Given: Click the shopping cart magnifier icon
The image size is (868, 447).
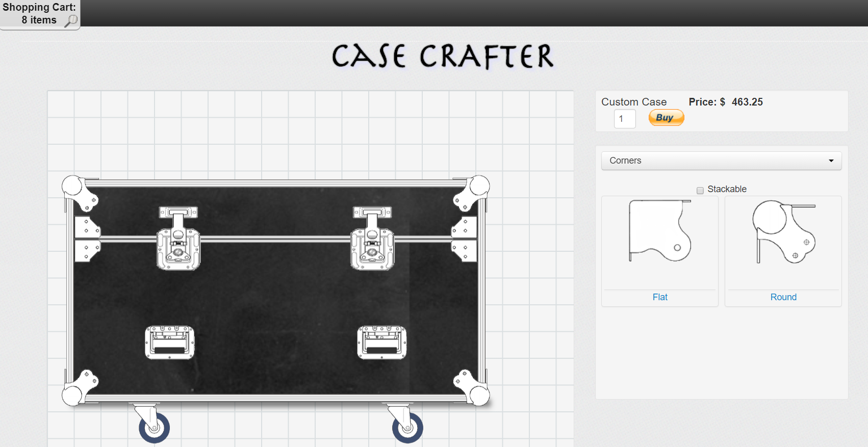Looking at the screenshot, I should point(71,20).
